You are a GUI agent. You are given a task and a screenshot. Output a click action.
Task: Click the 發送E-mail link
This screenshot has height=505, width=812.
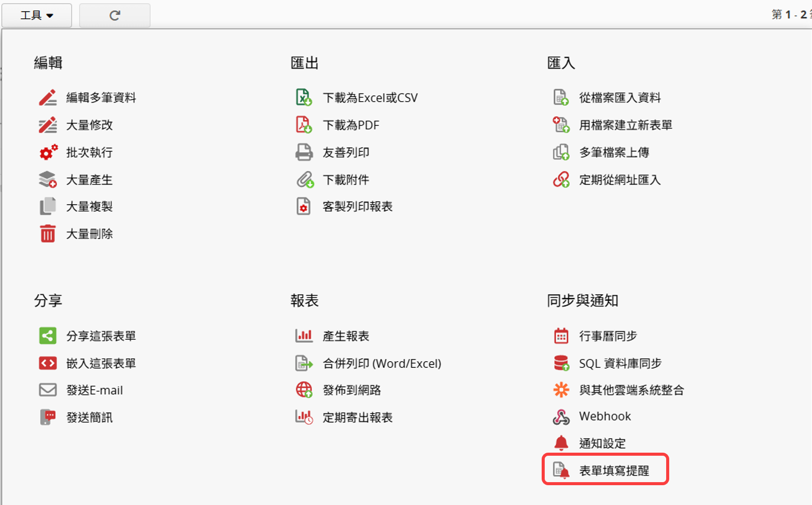[x=95, y=390]
